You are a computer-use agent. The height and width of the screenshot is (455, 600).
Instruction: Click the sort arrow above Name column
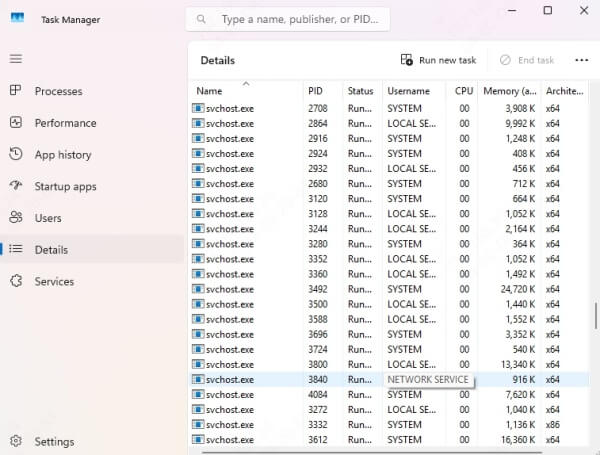[x=246, y=83]
